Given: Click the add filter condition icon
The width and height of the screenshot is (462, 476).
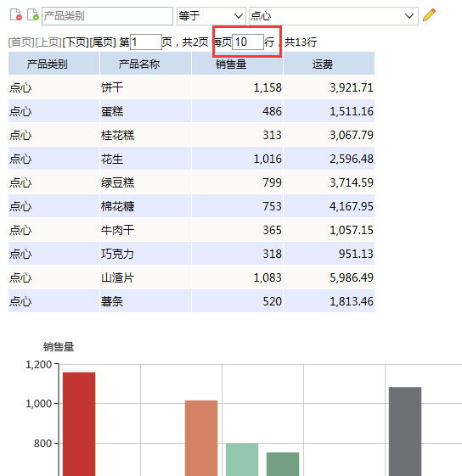Looking at the screenshot, I should (33, 14).
